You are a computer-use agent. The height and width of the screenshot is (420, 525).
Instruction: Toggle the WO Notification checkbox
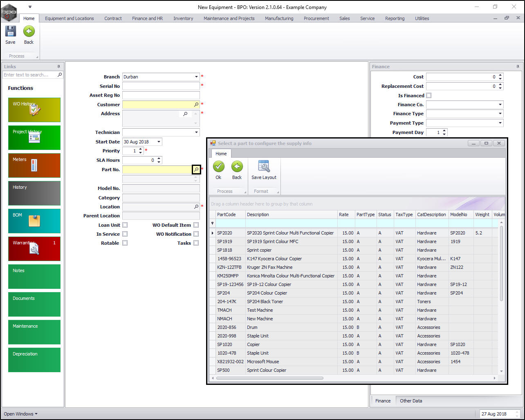pyautogui.click(x=196, y=234)
